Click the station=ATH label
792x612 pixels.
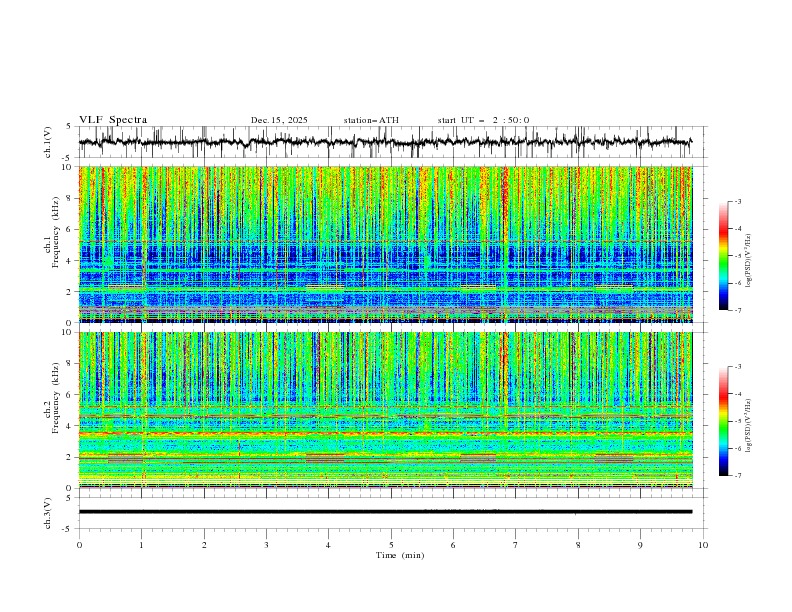[x=371, y=120]
